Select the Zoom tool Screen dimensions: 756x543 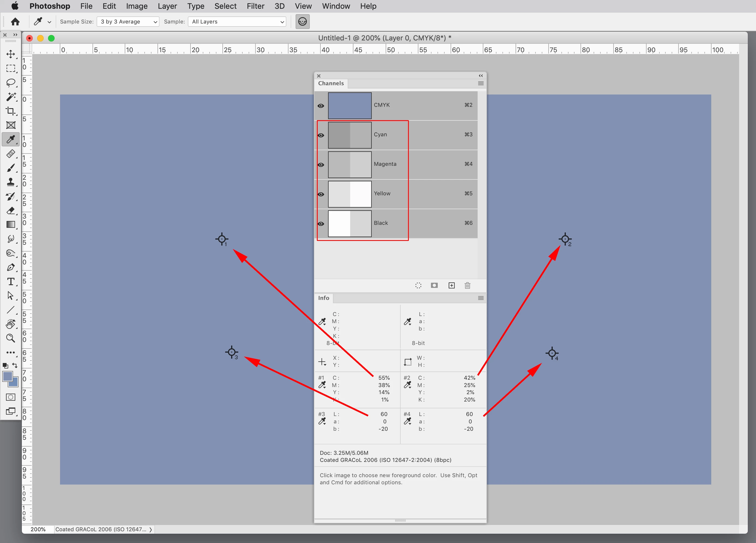tap(11, 338)
